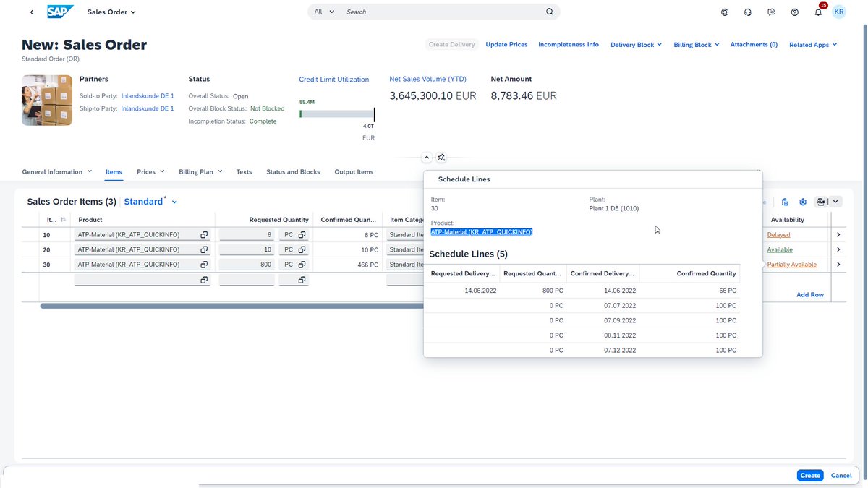Click Add Row link
The height and width of the screenshot is (488, 868).
point(810,295)
